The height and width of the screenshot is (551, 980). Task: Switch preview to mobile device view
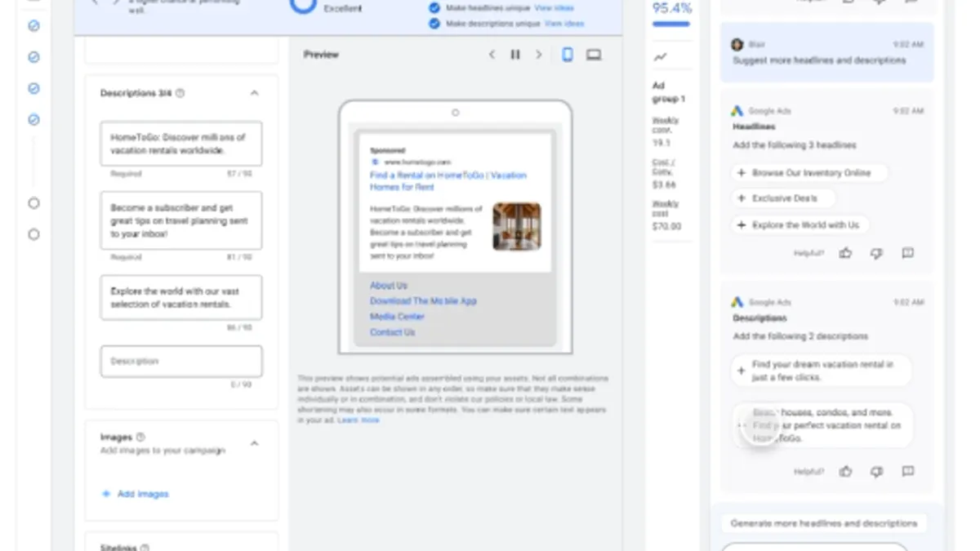coord(568,55)
